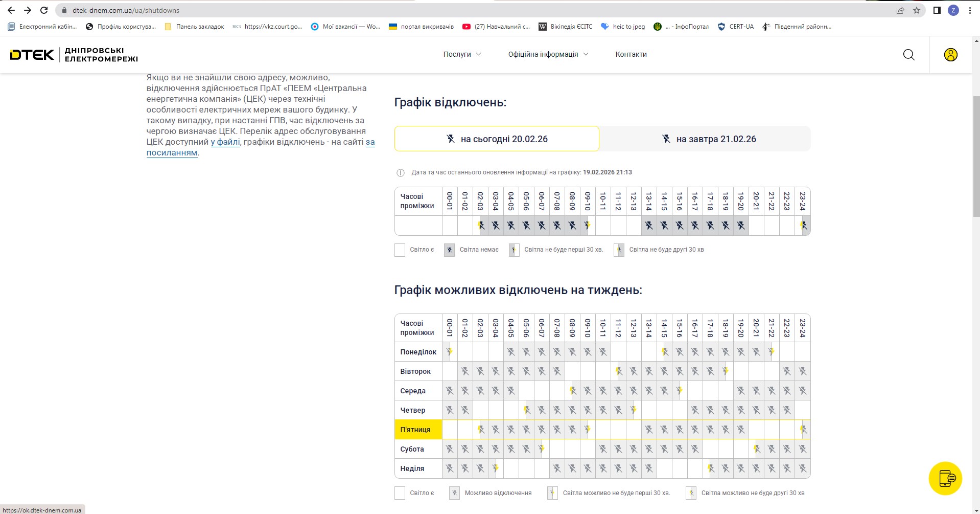Select the 'на сьогодні 20.02.26' tab
This screenshot has height=514, width=980.
496,139
